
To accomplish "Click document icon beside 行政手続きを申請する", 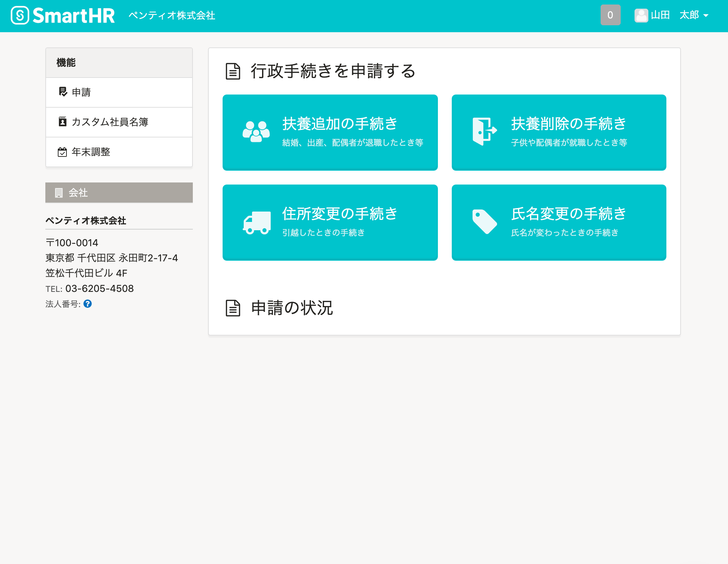I will [233, 71].
